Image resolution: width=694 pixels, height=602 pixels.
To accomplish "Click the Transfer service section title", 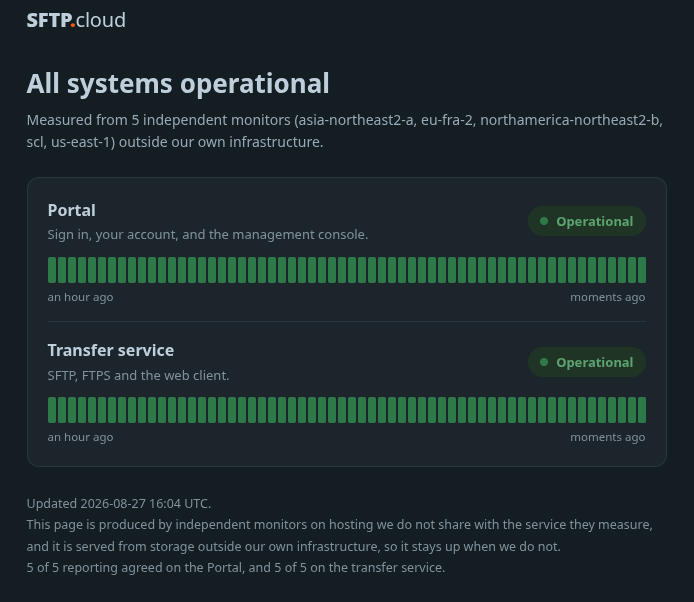I will click(111, 350).
